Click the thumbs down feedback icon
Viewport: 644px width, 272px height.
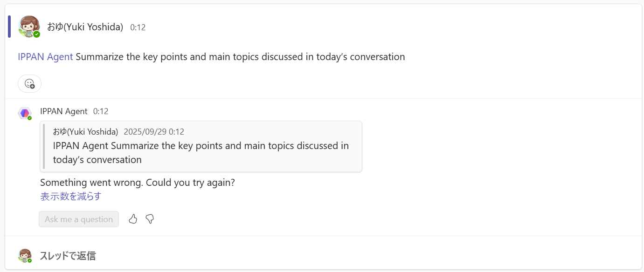point(150,219)
